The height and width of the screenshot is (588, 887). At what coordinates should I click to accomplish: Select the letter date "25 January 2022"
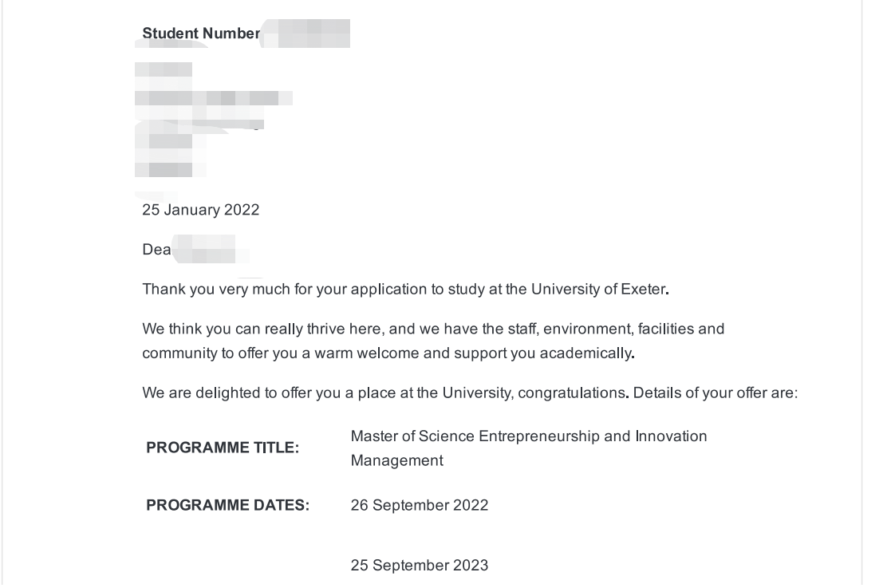point(201,210)
